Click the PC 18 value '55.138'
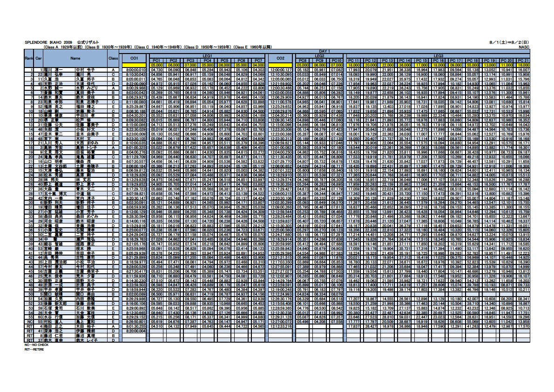Screen dimensions: 554x392 coord(473,70)
